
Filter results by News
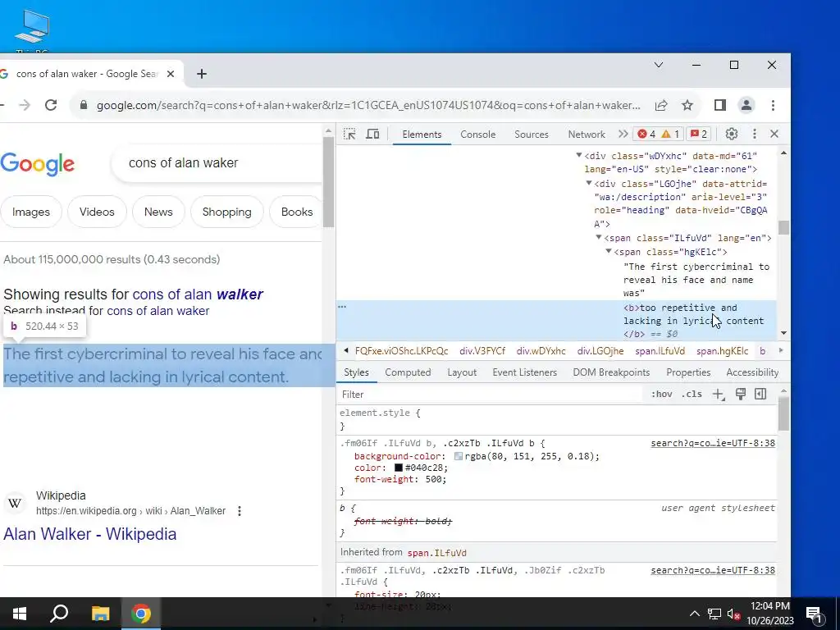[x=158, y=212]
